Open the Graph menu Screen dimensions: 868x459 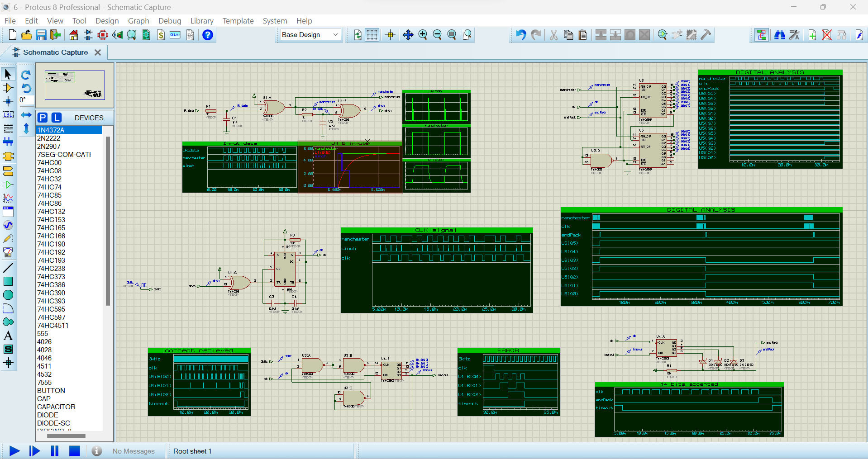coord(138,21)
